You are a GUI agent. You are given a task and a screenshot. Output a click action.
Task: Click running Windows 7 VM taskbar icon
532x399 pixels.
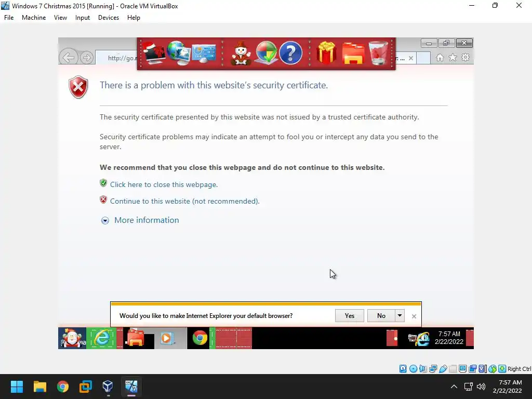[x=131, y=387]
